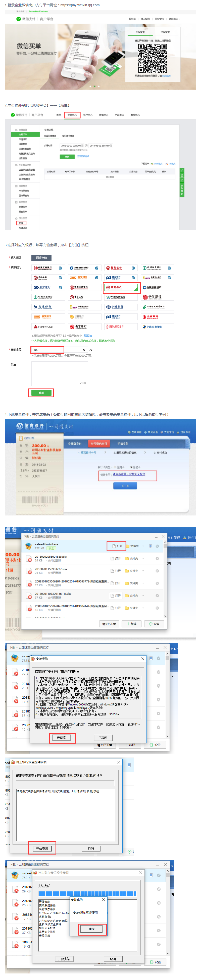Click the 充值 sidebar menu item
The image size is (200, 980).
[x=21, y=223]
